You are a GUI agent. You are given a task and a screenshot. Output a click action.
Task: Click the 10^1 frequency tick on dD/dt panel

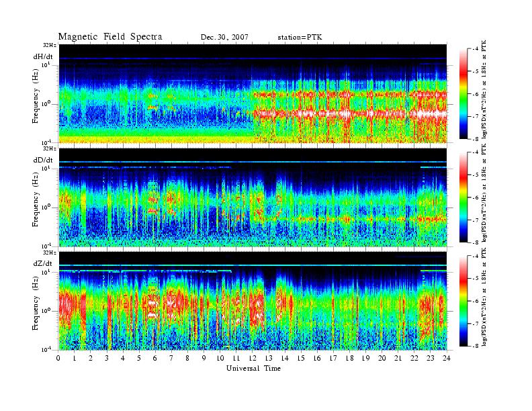[x=46, y=168]
